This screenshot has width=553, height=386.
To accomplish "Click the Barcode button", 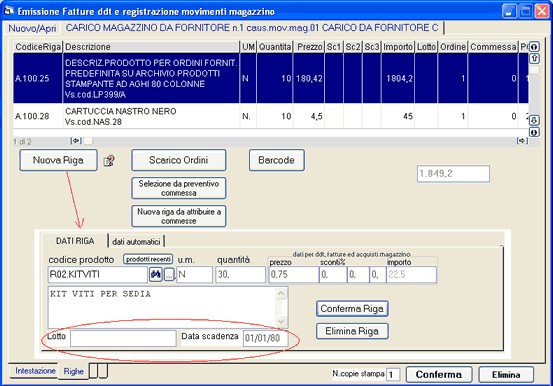I will (276, 160).
